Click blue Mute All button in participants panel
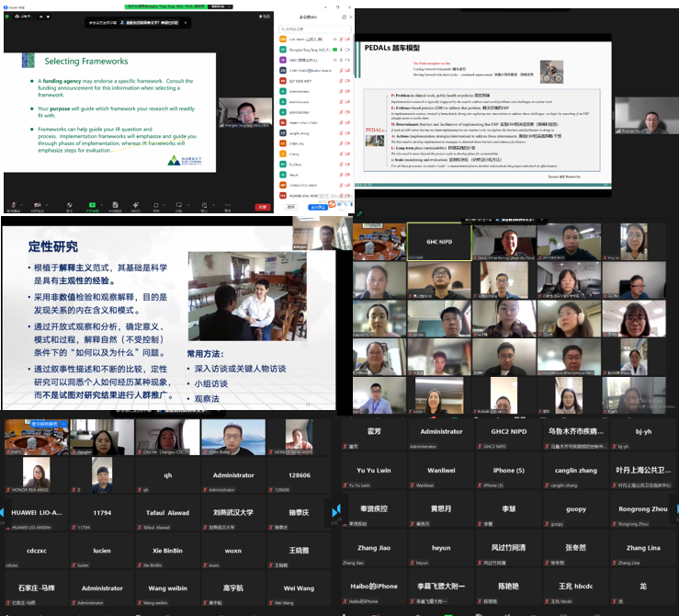The height and width of the screenshot is (616, 679). [x=318, y=208]
